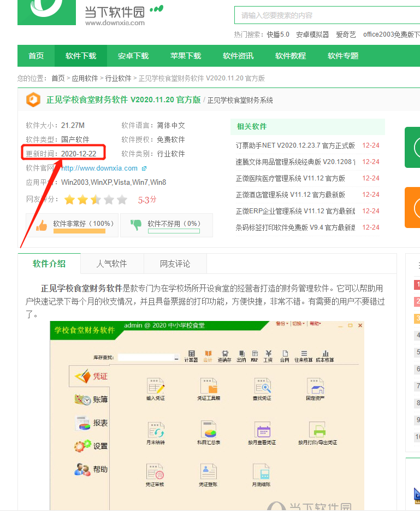Open 正微医院医疗管理系统 V11.12 link
420x514 pixels.
coord(291,178)
